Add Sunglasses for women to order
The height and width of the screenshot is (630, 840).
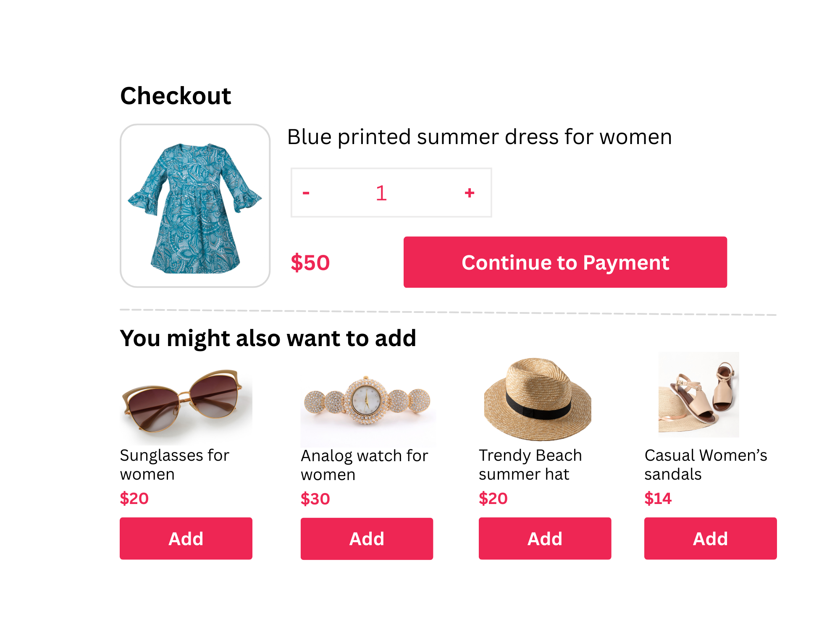pos(186,538)
